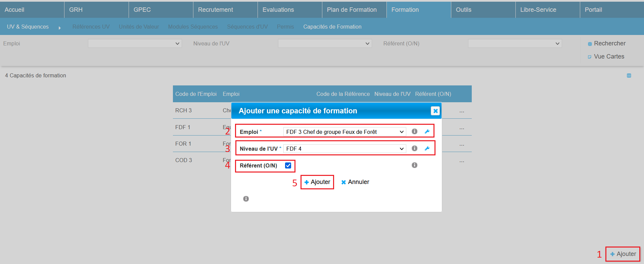The image size is (644, 264).
Task: Click Ajouter button in the dialog
Action: click(317, 182)
